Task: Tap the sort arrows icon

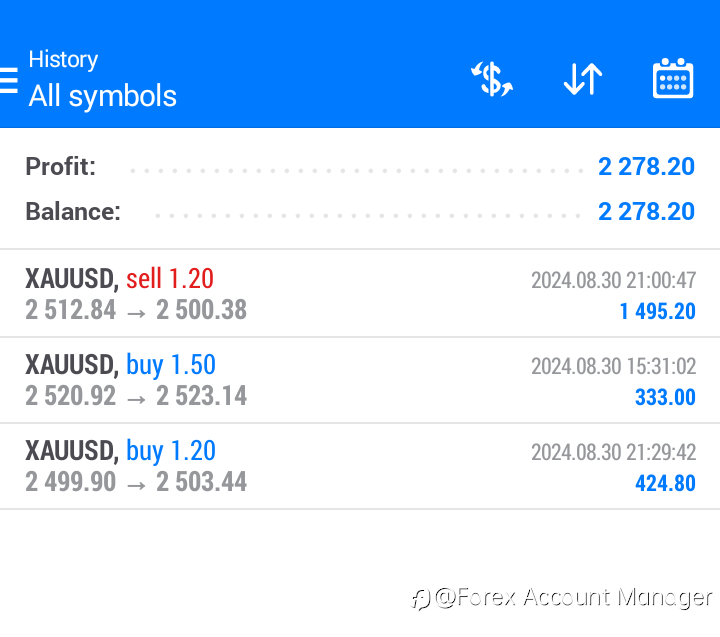Action: click(582, 79)
